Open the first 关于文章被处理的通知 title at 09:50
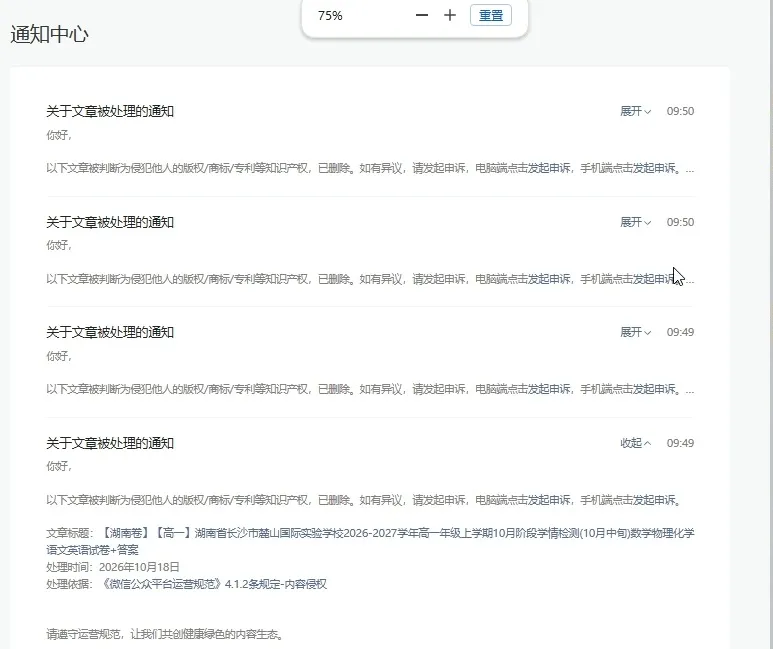773x649 pixels. click(x=110, y=111)
